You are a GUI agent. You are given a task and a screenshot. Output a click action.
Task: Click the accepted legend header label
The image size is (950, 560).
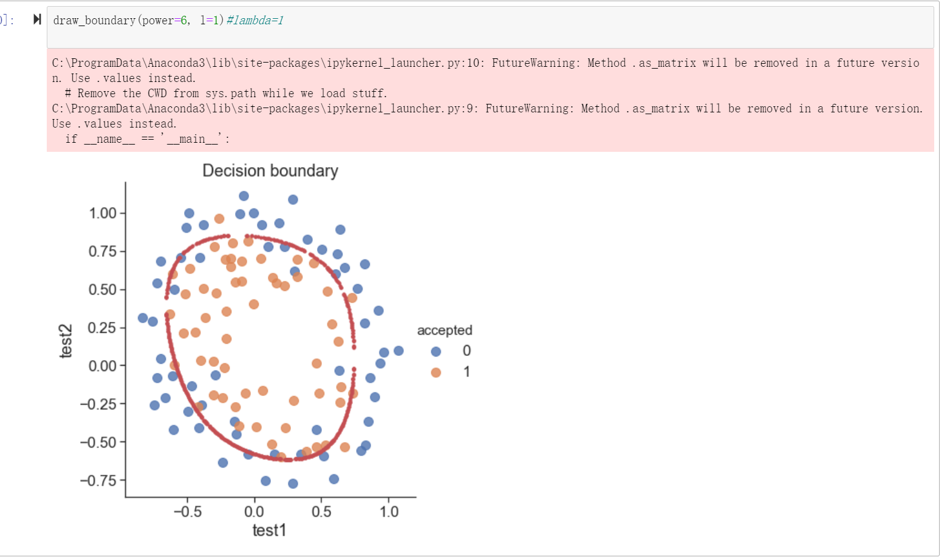(x=444, y=330)
